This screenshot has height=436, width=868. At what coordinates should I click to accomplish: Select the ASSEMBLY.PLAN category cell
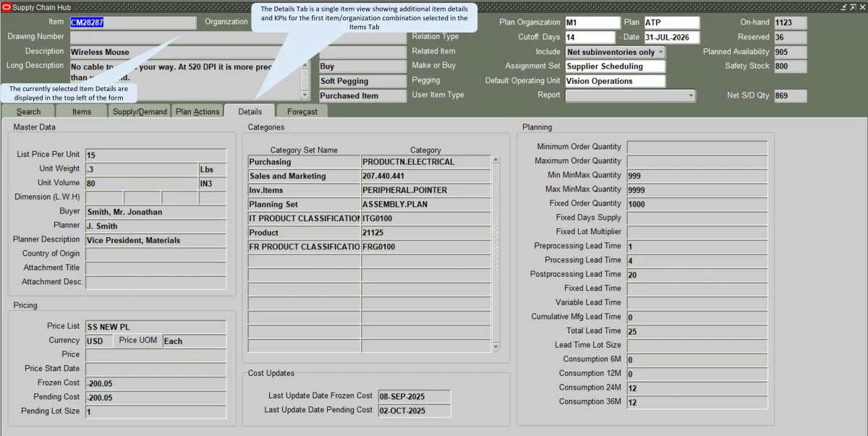(x=425, y=205)
